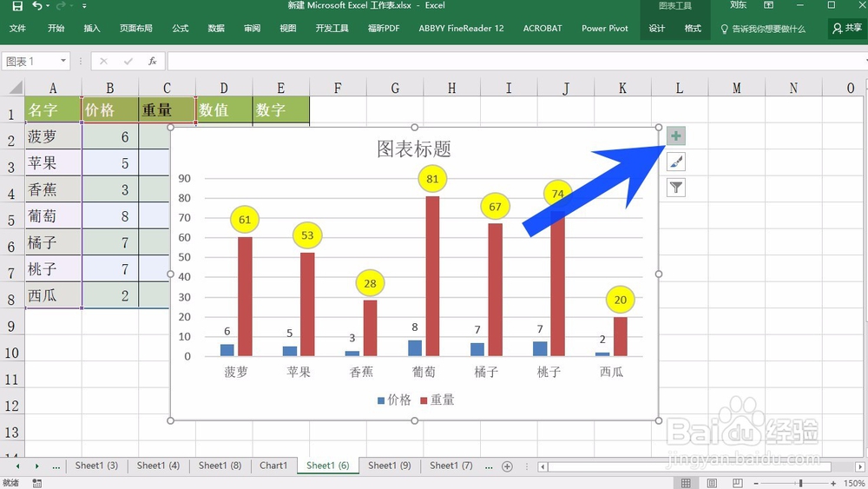Open the 福昕PDF ribbon tab
Viewport: 868px width, 489px height.
click(x=384, y=29)
